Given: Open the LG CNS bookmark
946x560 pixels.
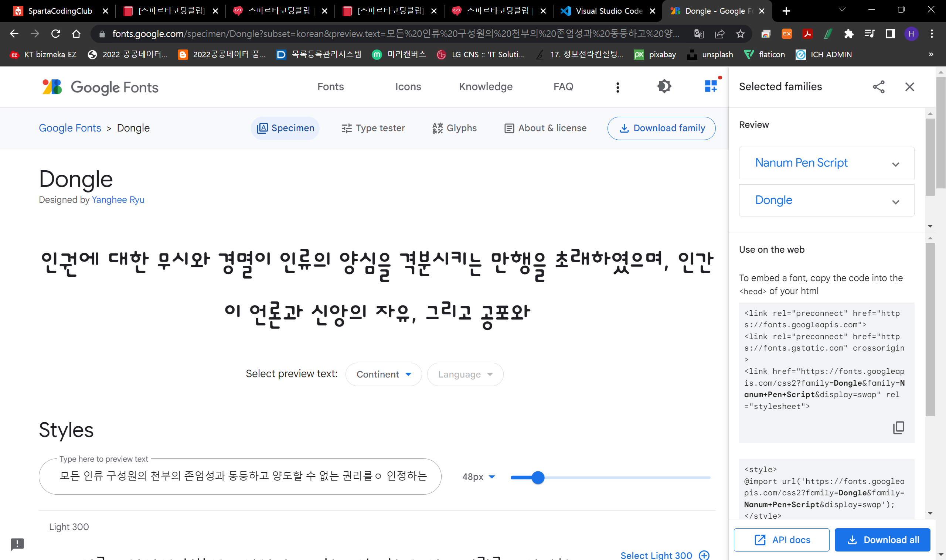Looking at the screenshot, I should click(x=480, y=54).
